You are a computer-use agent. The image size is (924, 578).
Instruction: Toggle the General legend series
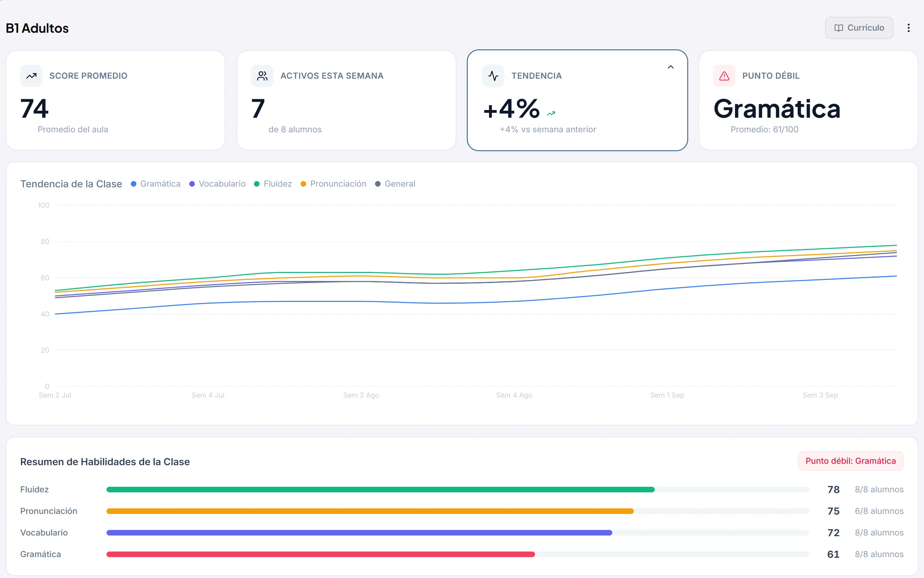tap(395, 184)
